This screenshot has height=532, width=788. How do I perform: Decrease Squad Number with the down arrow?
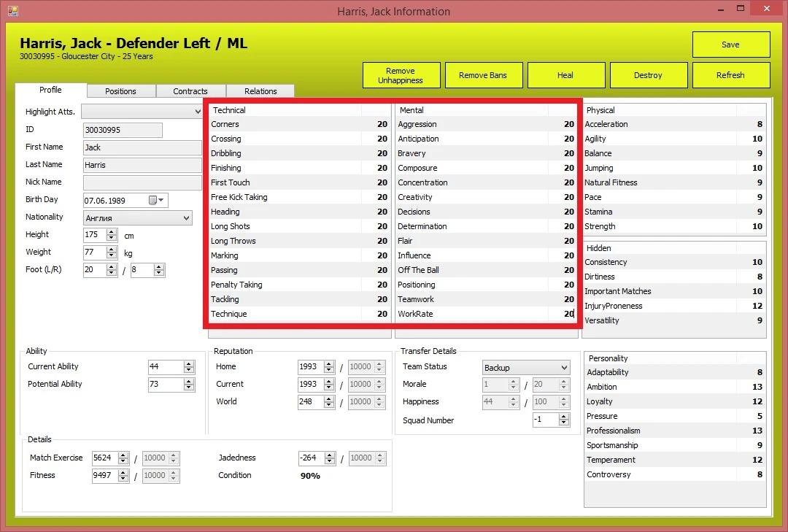click(x=562, y=423)
